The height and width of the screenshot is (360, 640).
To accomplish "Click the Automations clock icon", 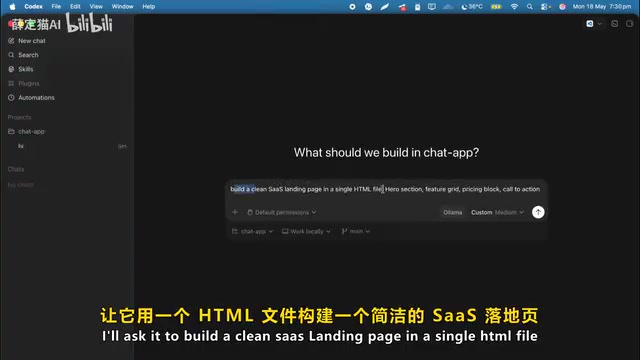I will coord(11,98).
